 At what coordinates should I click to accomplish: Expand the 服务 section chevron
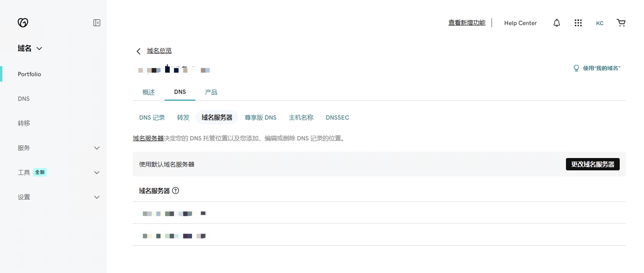tap(97, 148)
